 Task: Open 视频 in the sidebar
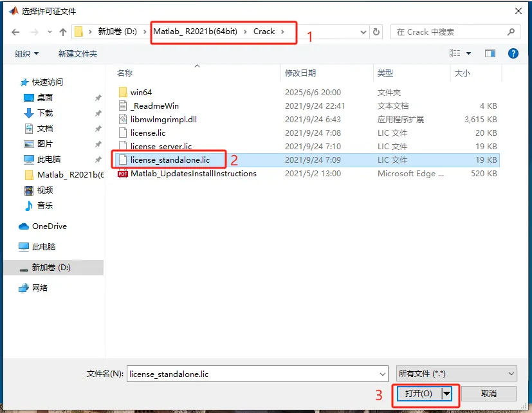coord(45,190)
